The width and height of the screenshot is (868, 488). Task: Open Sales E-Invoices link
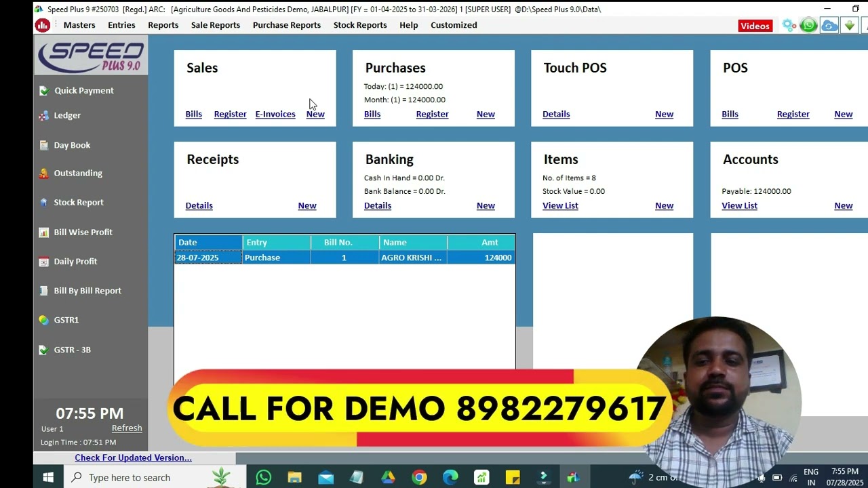pyautogui.click(x=275, y=114)
